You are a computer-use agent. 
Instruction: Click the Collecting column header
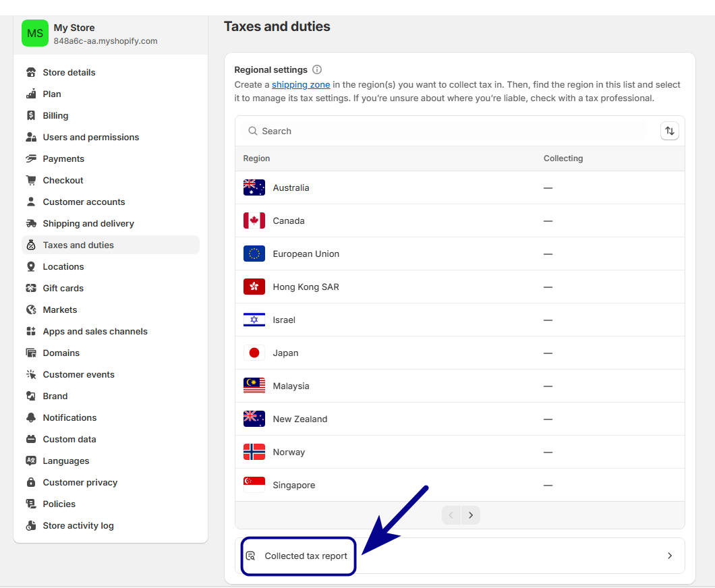[x=563, y=158]
